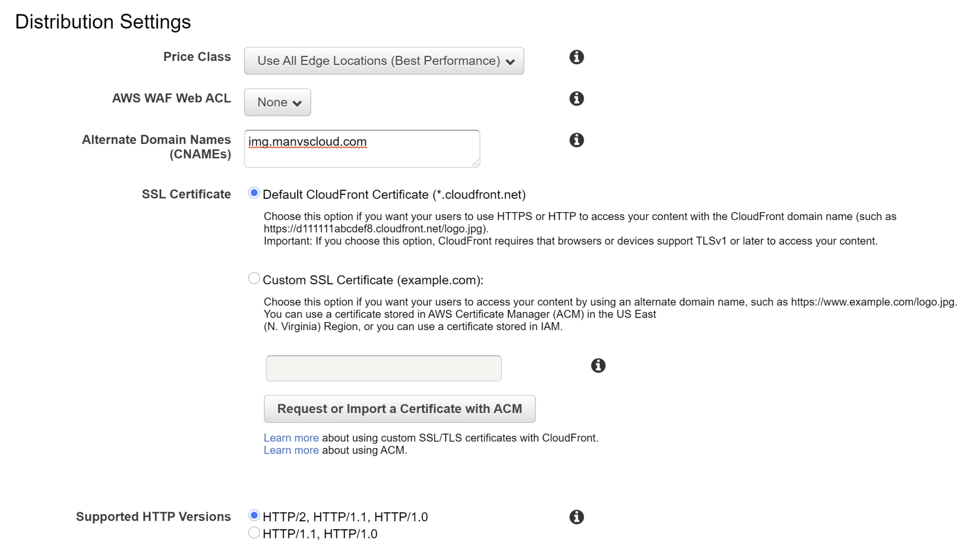View info icon beside Alternate Domain Names

coord(576,140)
